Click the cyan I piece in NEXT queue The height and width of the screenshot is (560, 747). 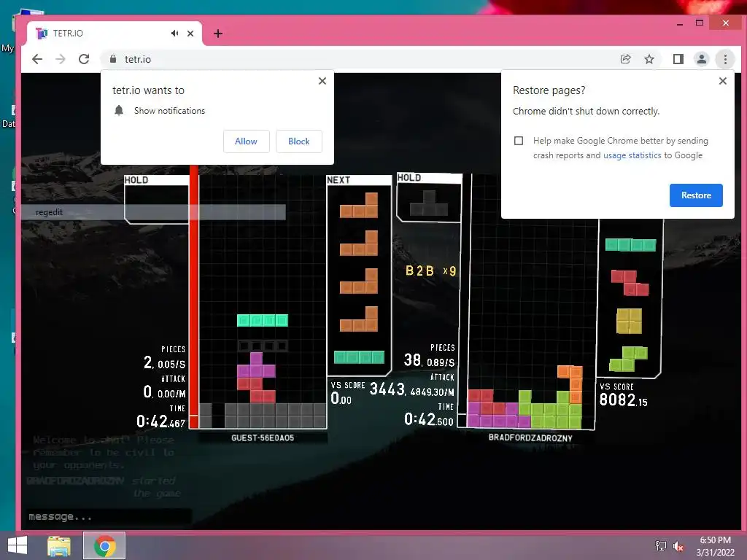(x=359, y=357)
